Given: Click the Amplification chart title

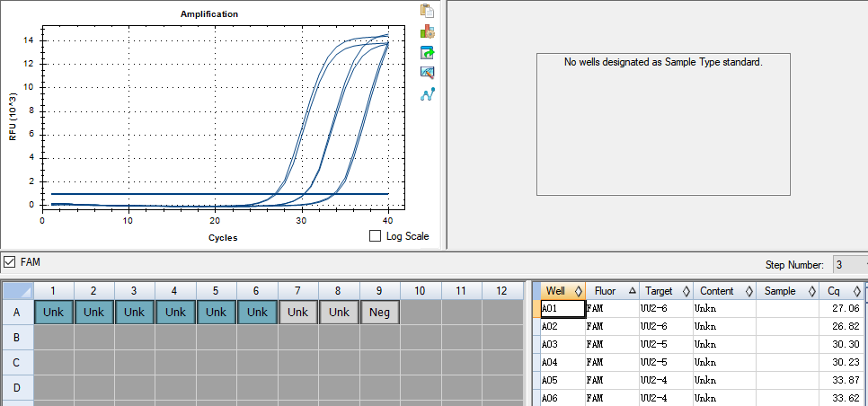Looking at the screenshot, I should 209,13.
